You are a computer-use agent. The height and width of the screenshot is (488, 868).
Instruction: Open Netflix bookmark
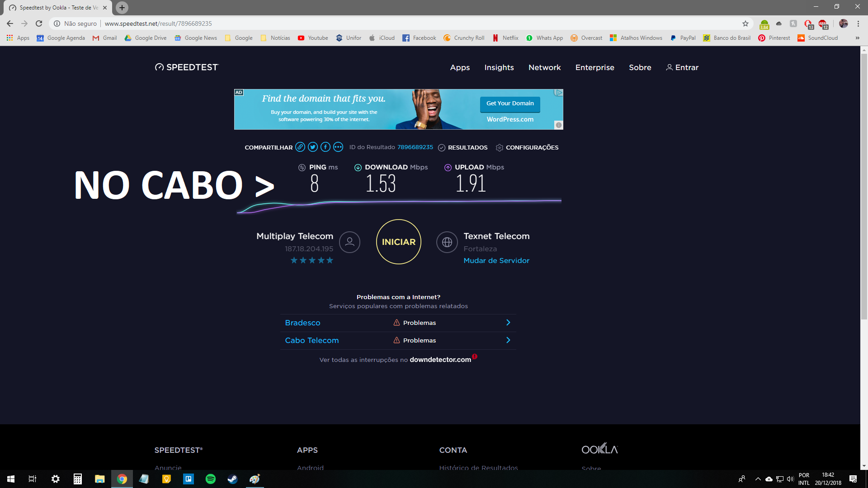click(505, 38)
